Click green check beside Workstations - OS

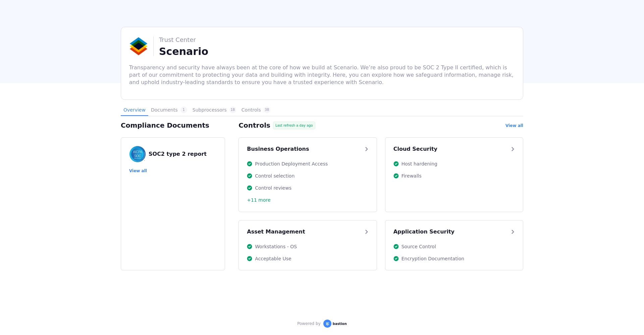[x=250, y=247]
